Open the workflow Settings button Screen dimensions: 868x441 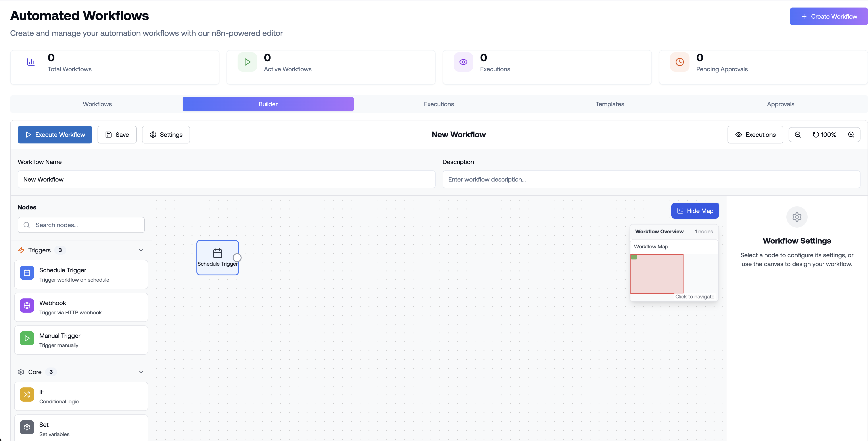[166, 135]
